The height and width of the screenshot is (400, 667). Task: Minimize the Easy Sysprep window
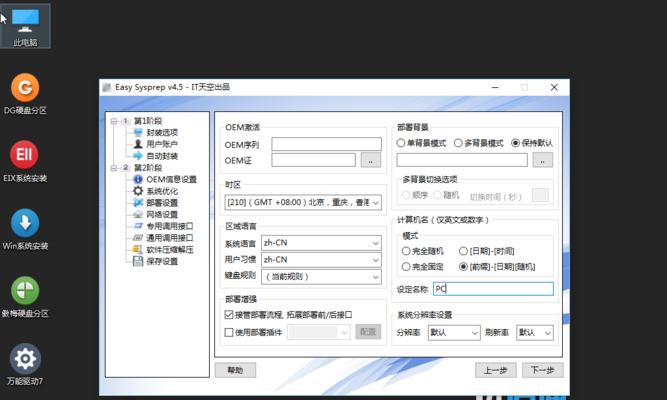495,87
